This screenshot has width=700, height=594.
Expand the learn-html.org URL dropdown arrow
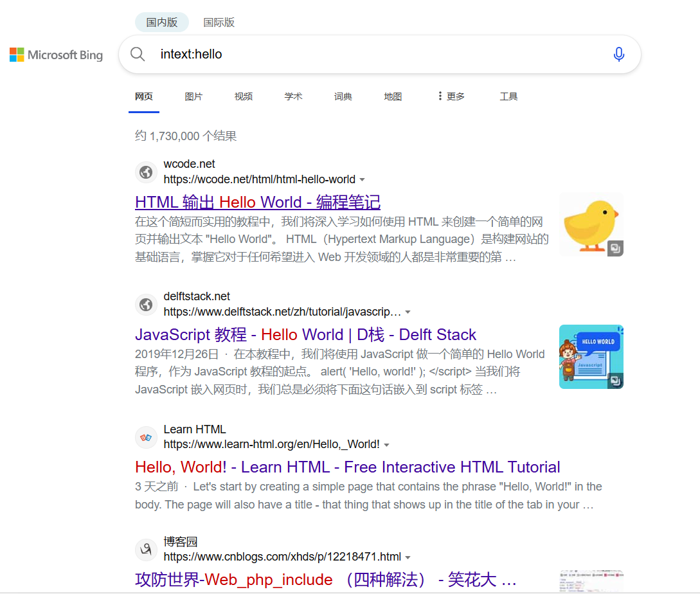point(386,445)
